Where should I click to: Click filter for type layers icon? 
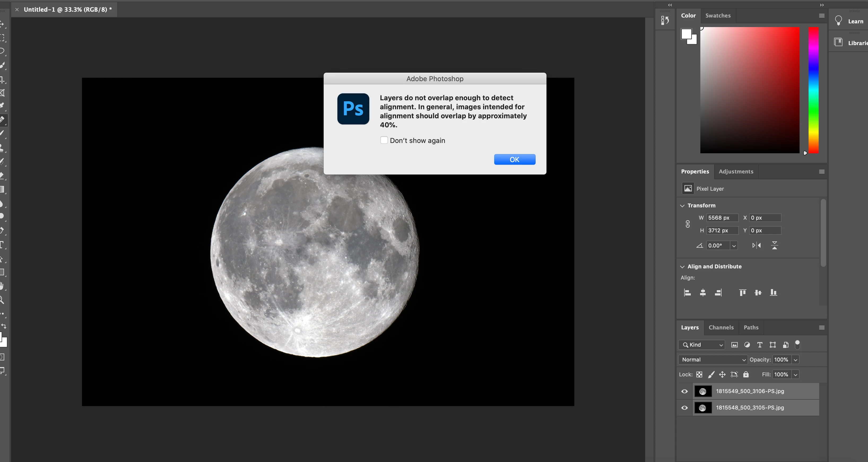pyautogui.click(x=759, y=345)
